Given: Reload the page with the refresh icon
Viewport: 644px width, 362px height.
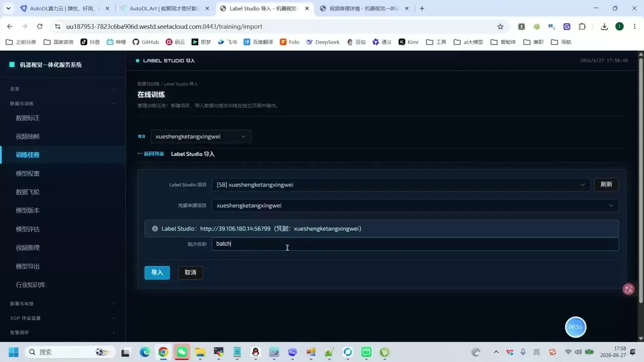Looking at the screenshot, I should tap(40, 27).
